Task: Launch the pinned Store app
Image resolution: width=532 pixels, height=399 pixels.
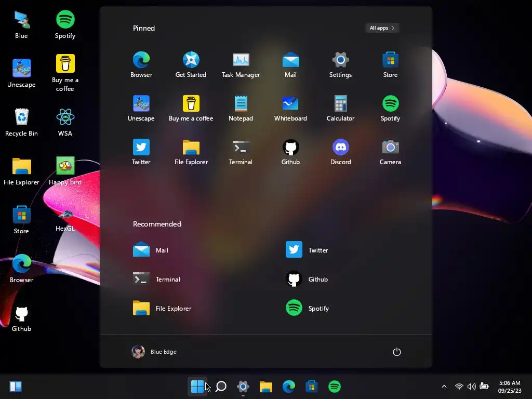Action: 390,65
